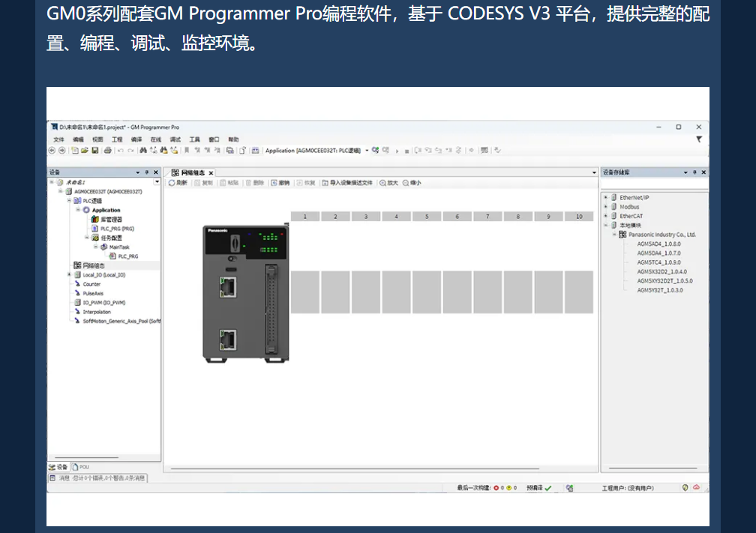Open Find with the binoculars icon

pos(143,151)
